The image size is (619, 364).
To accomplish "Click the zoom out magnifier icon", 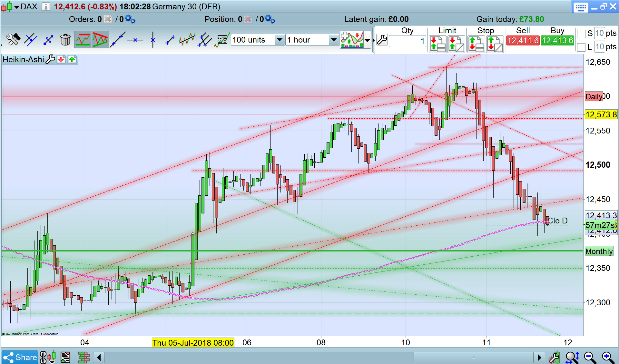I will point(590,357).
